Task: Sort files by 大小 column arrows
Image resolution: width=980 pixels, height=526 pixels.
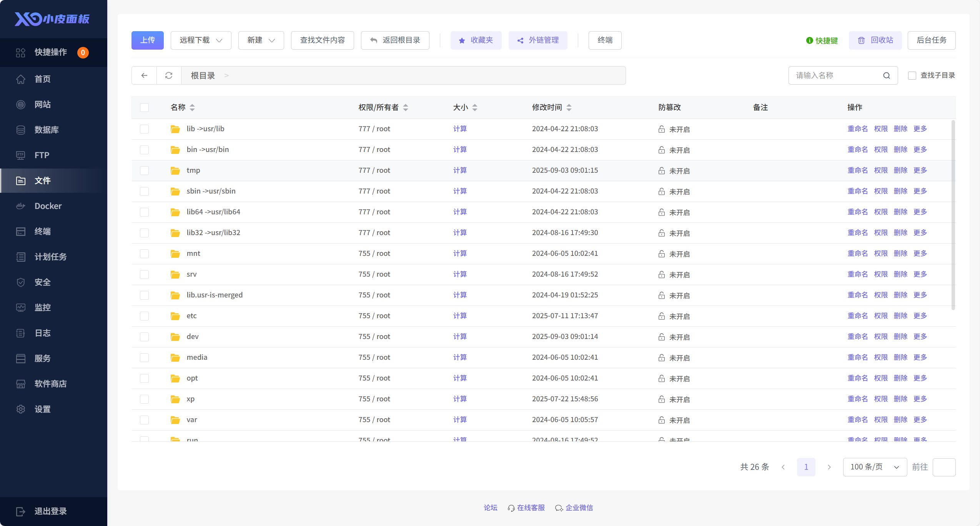Action: 475,107
